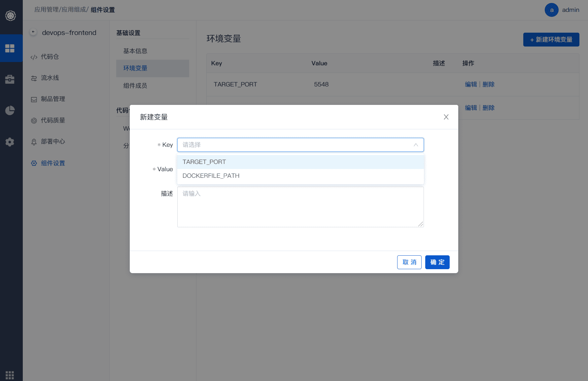This screenshot has height=381, width=588.
Task: Click the Key column header
Action: (x=217, y=63)
